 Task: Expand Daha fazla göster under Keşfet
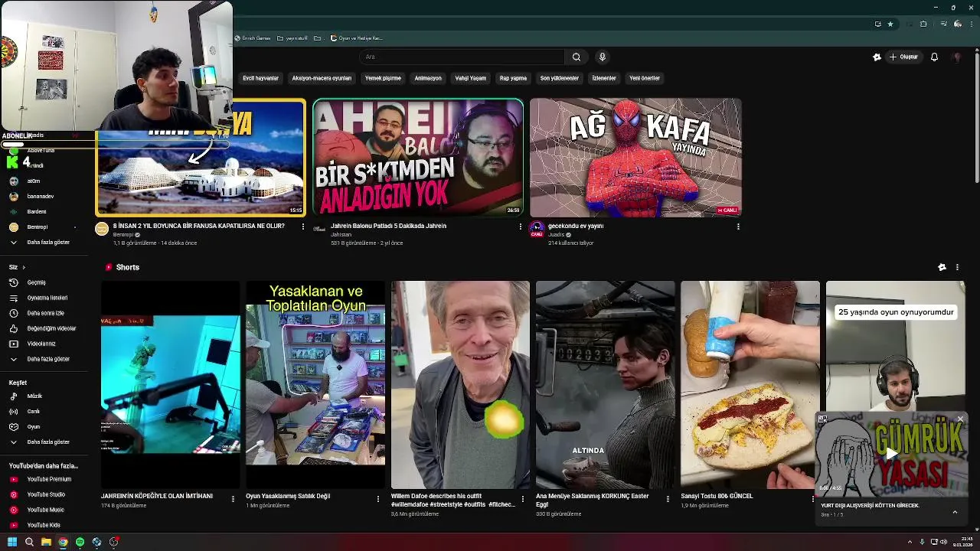[x=46, y=442]
